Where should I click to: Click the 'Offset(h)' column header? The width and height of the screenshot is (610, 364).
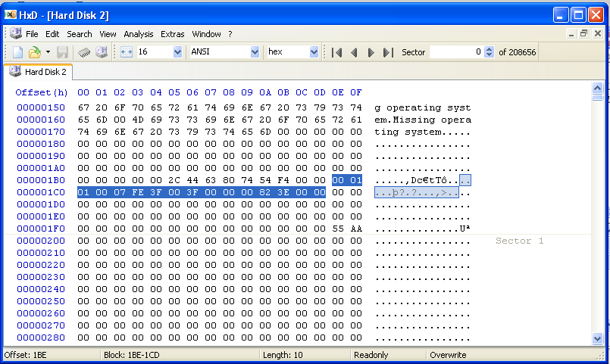tap(42, 92)
